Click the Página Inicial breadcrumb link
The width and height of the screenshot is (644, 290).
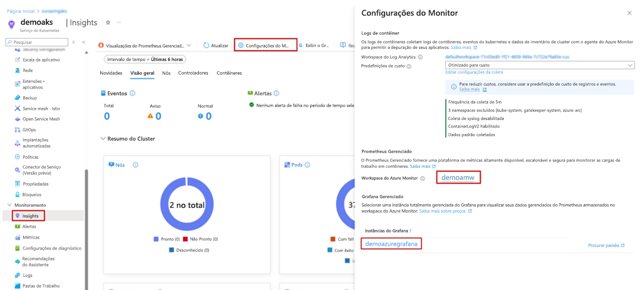point(20,11)
